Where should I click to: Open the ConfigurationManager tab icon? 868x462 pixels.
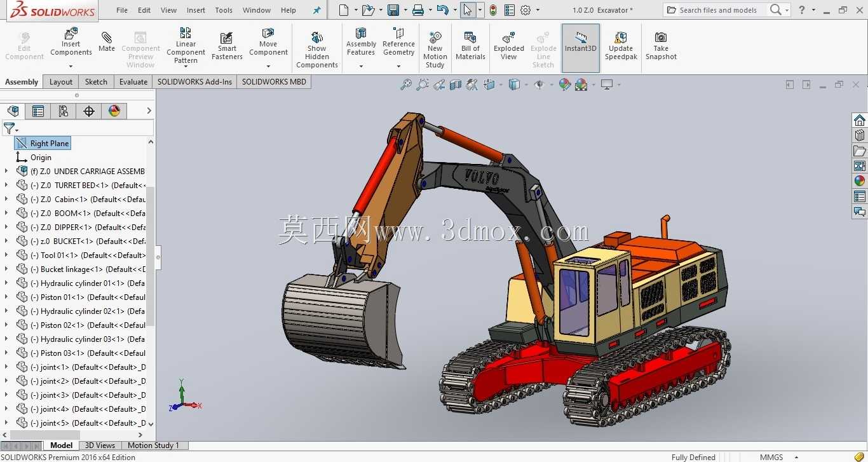[64, 111]
